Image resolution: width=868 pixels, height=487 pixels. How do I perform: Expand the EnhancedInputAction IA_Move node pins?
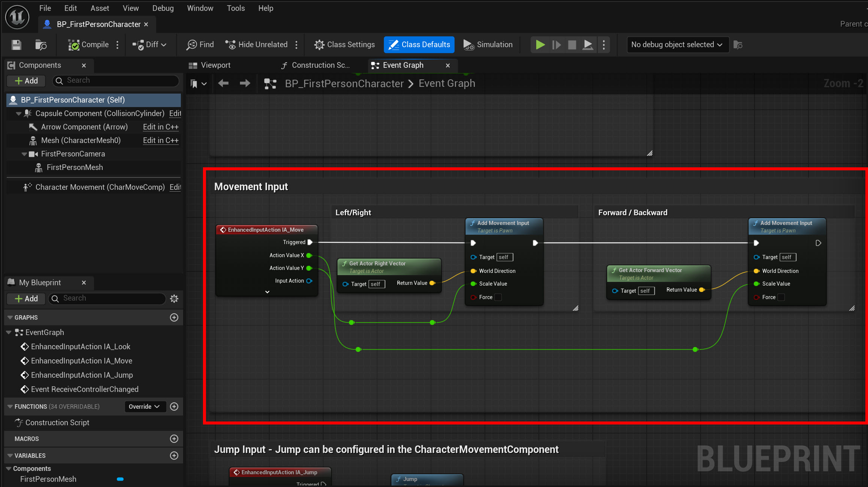pyautogui.click(x=267, y=292)
